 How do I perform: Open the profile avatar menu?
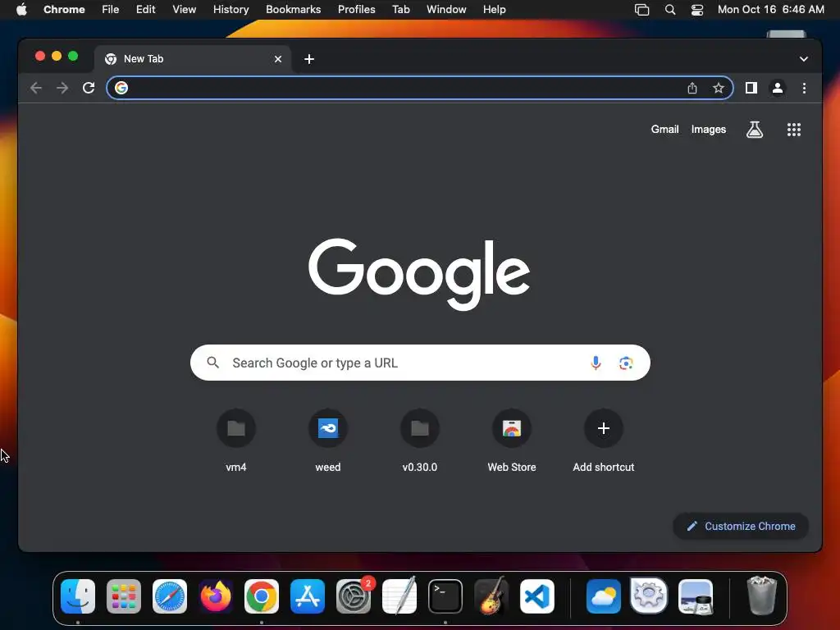pos(778,88)
